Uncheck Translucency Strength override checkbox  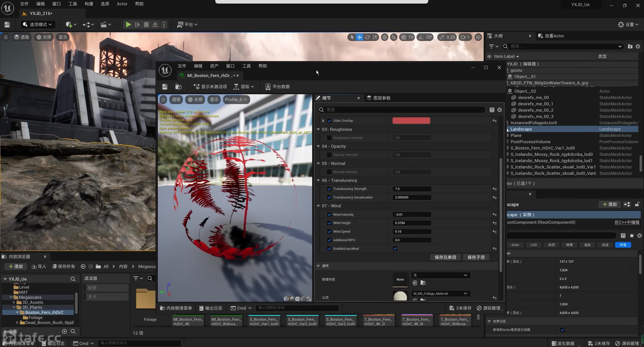tap(329, 189)
